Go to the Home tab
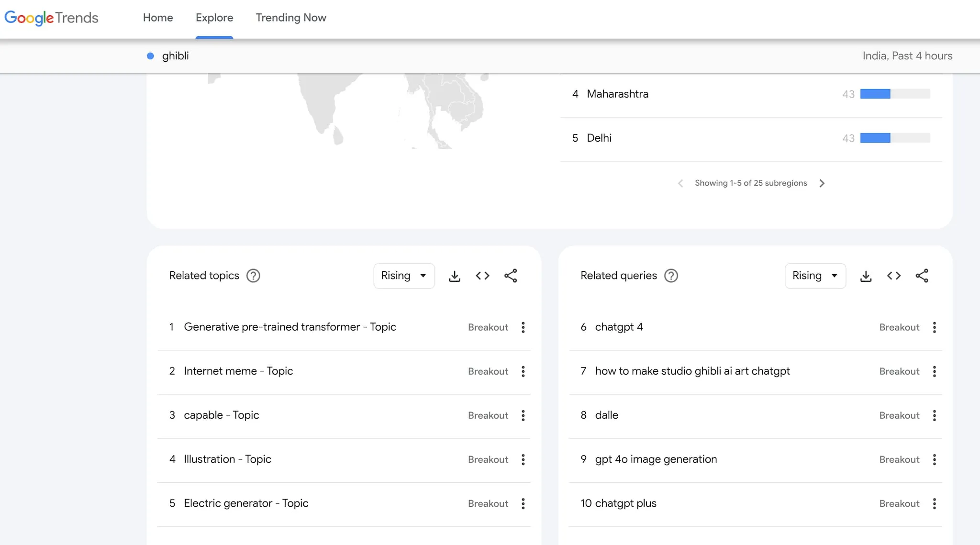 pyautogui.click(x=158, y=18)
